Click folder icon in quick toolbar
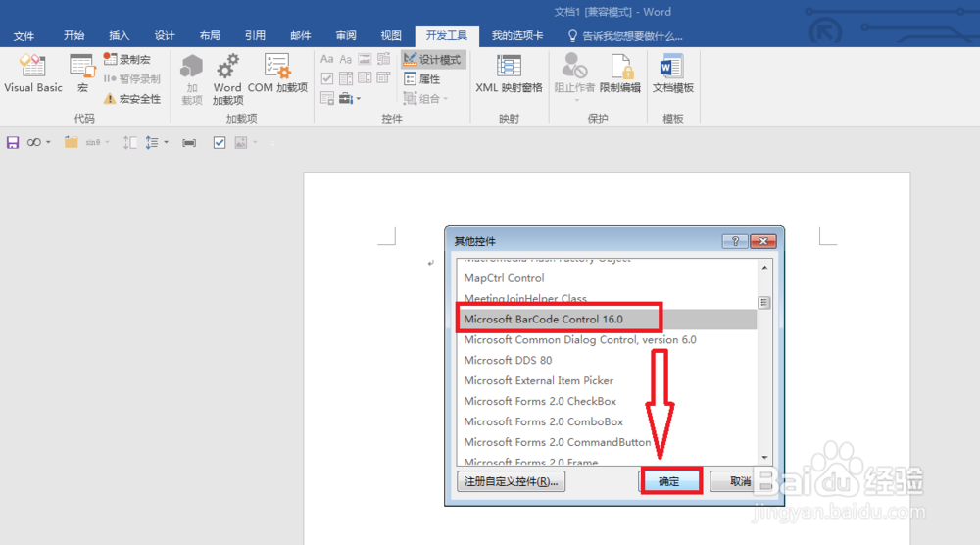Image resolution: width=980 pixels, height=545 pixels. pos(72,142)
